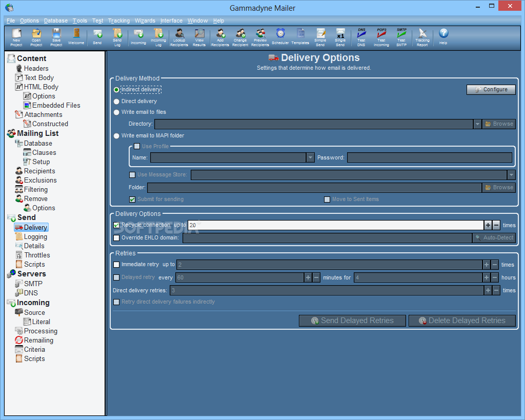Save Project using the floppy icon
The image size is (525, 420).
56,37
